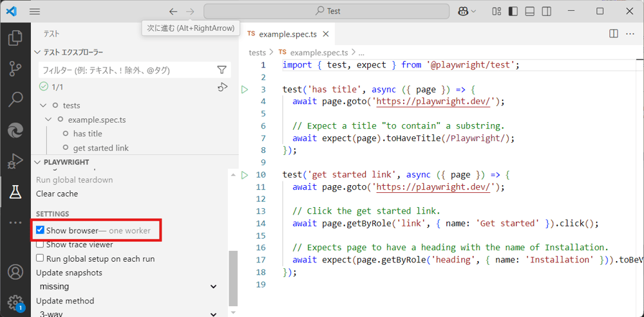Open the playwright.dev URL on line 11
This screenshot has width=644, height=317.
click(x=433, y=187)
